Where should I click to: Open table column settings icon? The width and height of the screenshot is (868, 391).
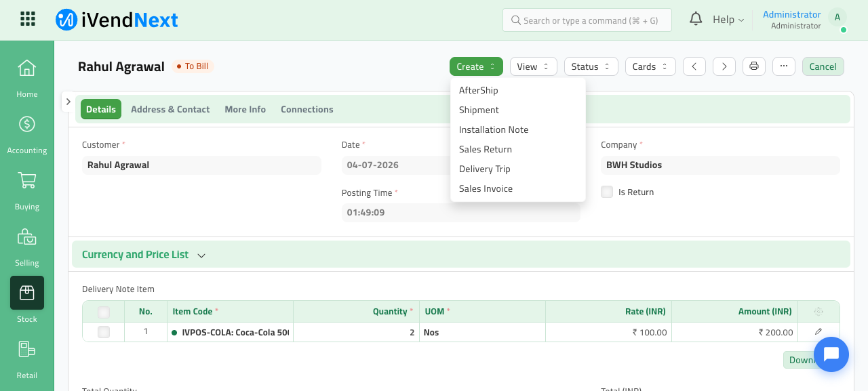(x=818, y=312)
